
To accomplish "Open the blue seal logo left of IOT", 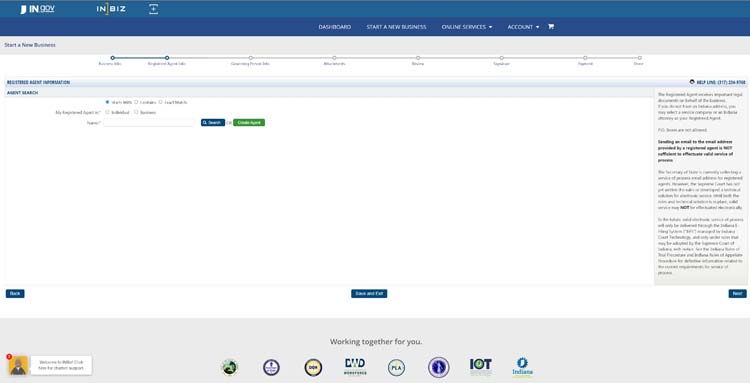I will pos(439,367).
